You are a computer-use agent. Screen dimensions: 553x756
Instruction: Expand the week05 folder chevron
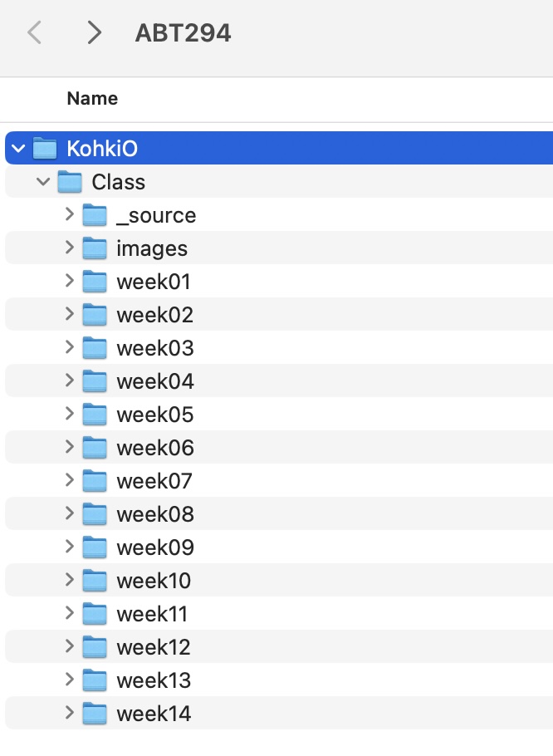coord(69,414)
